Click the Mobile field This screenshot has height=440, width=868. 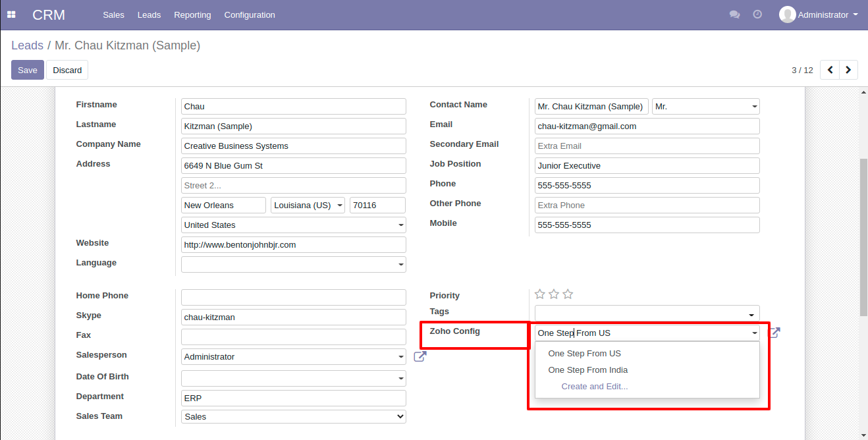coord(647,225)
